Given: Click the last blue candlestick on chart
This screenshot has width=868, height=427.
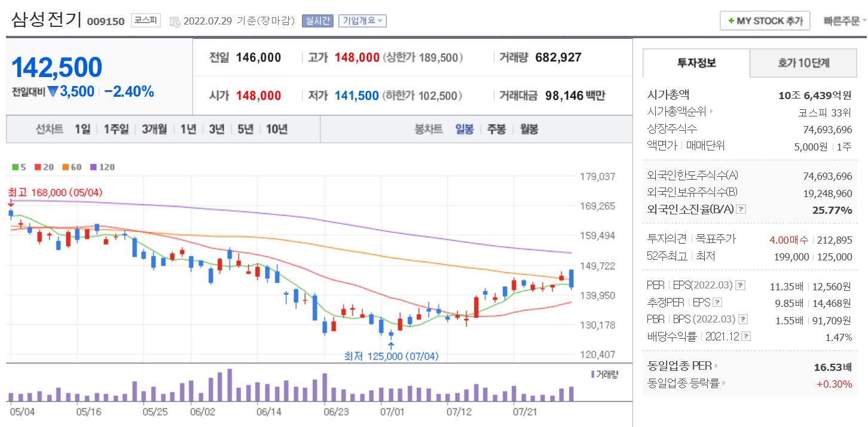Looking at the screenshot, I should pos(571,279).
